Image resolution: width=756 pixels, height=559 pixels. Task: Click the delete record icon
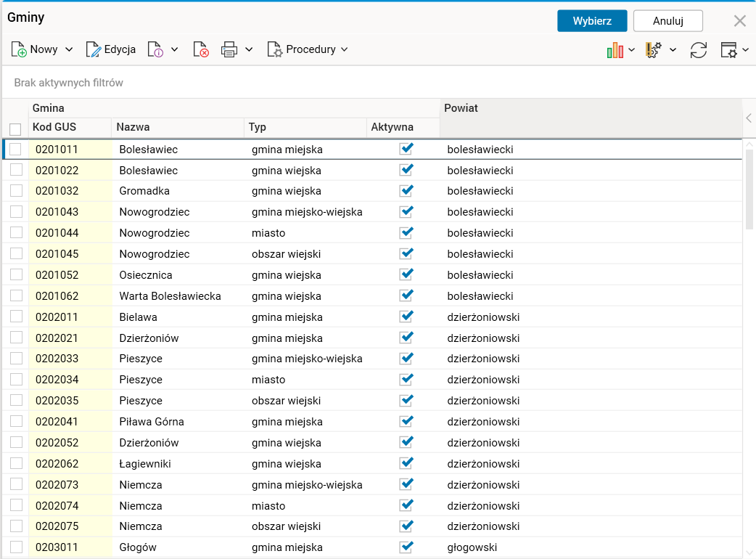(201, 49)
